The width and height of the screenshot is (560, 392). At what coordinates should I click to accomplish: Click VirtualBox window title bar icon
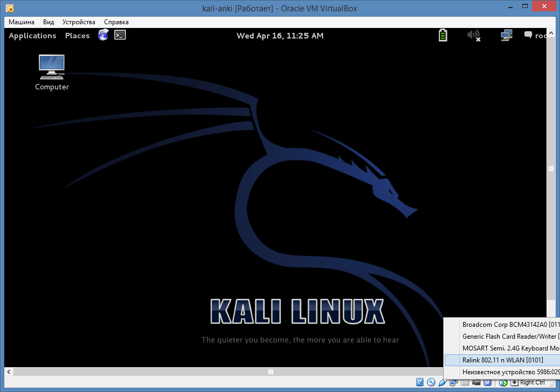10,8
